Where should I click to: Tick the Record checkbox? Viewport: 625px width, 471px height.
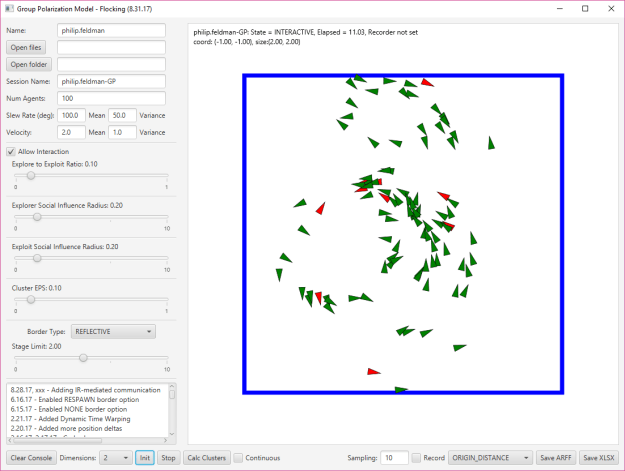[416, 458]
